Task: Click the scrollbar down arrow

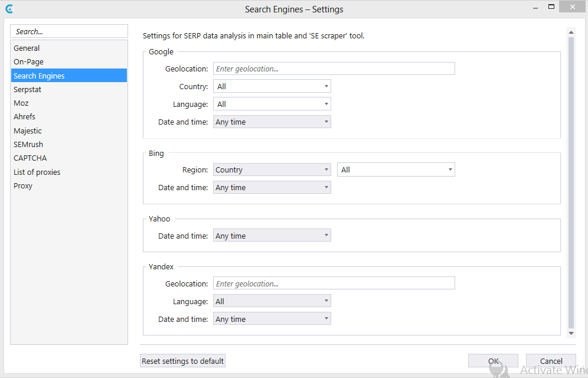Action: pyautogui.click(x=571, y=333)
